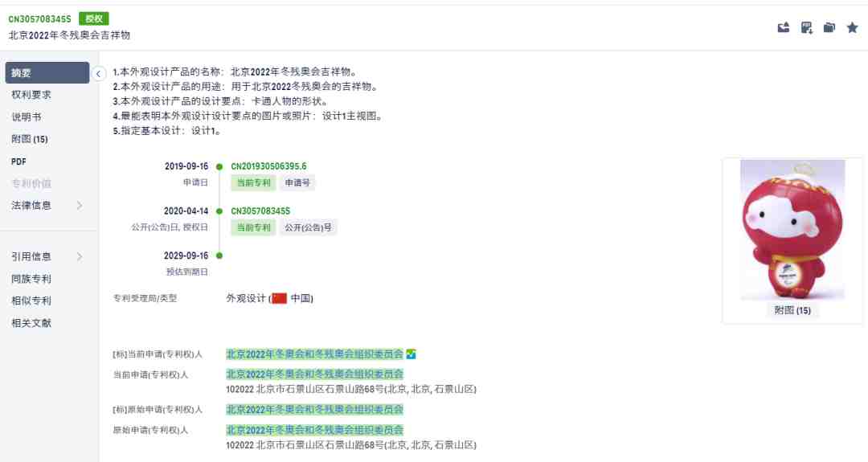Click the estimated expiry date 2029-09-16

tap(186, 256)
